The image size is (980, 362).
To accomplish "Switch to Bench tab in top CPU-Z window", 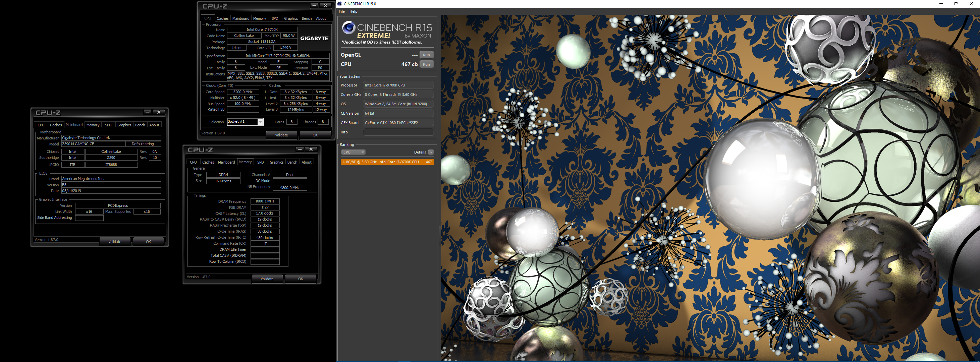I will pyautogui.click(x=307, y=18).
